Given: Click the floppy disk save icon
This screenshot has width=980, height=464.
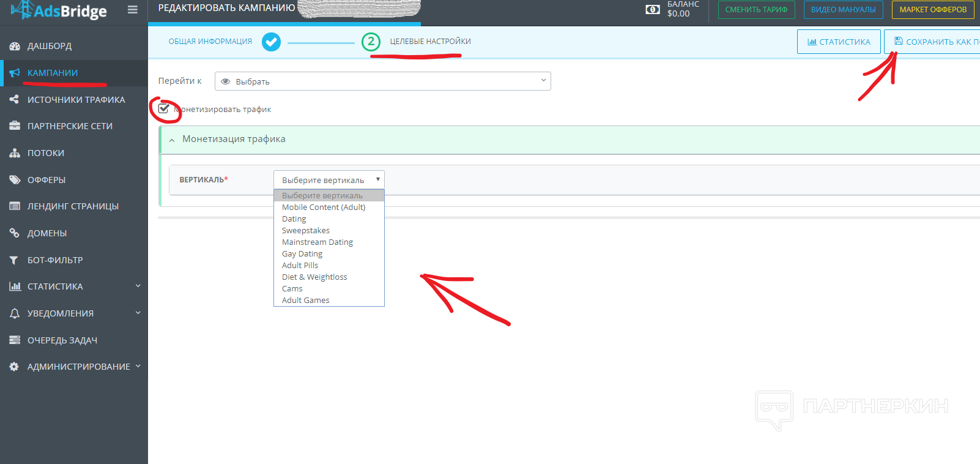Looking at the screenshot, I should (x=899, y=41).
